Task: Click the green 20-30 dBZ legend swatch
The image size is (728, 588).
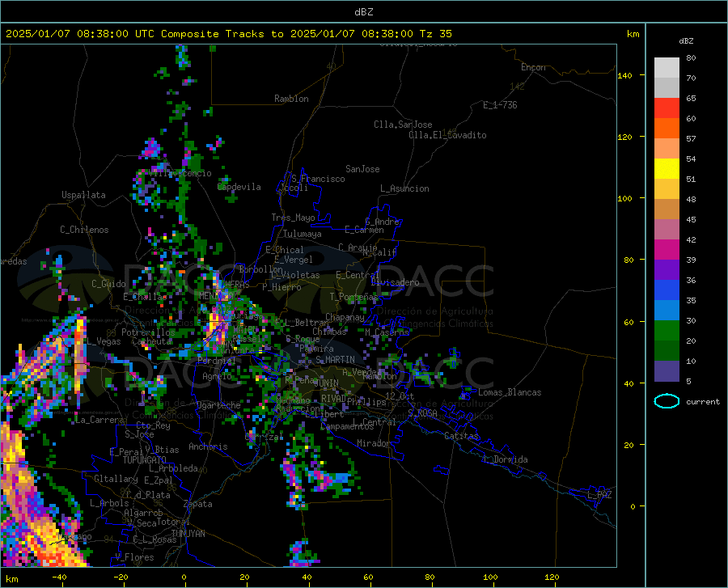Action: (667, 331)
